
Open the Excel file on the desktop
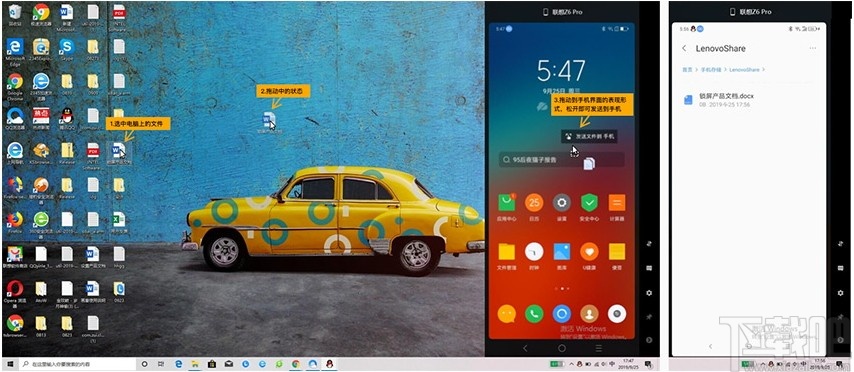click(x=119, y=222)
